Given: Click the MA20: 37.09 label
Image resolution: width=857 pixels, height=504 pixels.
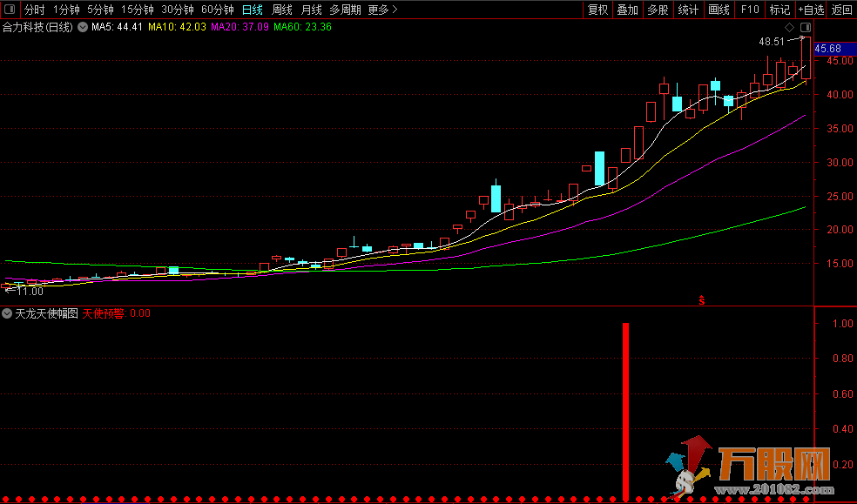Looking at the screenshot, I should click(x=240, y=27).
